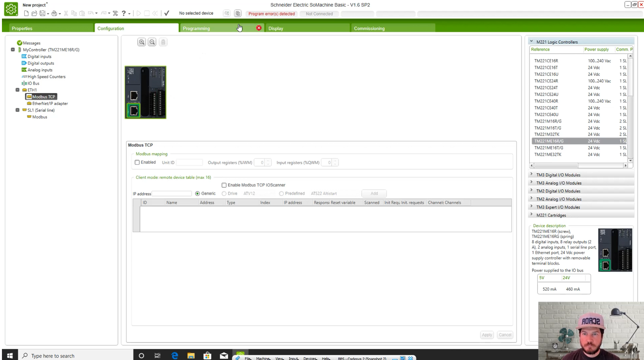Image resolution: width=644 pixels, height=360 pixels.
Task: Zoom out on the controller view
Action: [x=152, y=42]
